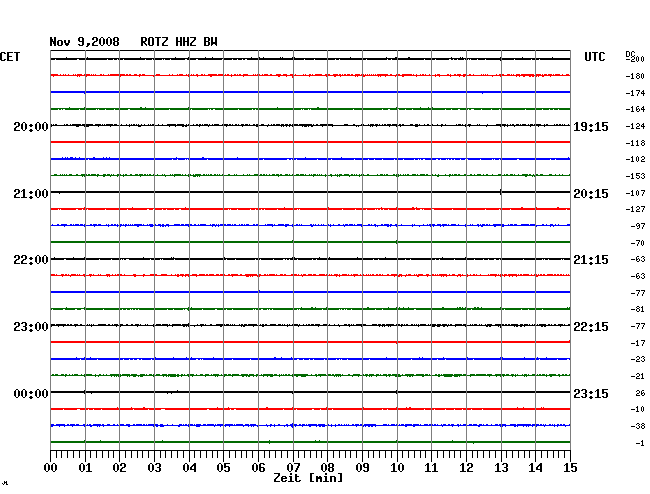The width and height of the screenshot is (650, 494).
Task: Click DC offset value -81
Action: pos(638,310)
